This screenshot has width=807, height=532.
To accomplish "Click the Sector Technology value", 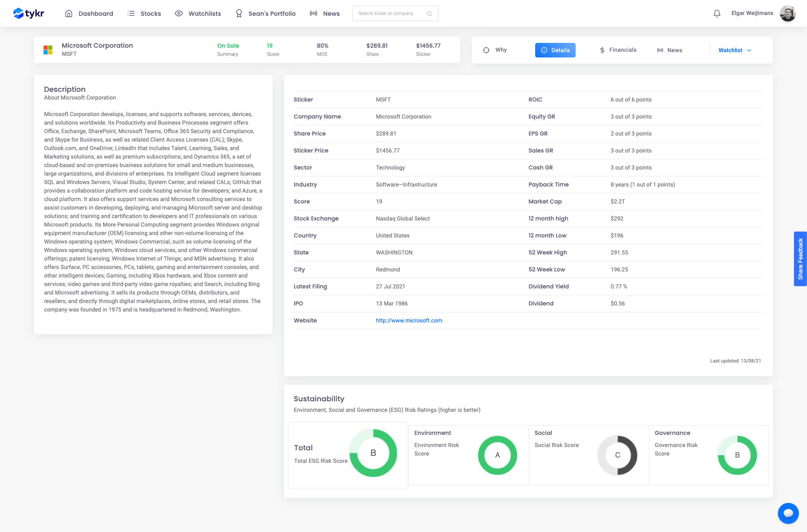I will (390, 167).
